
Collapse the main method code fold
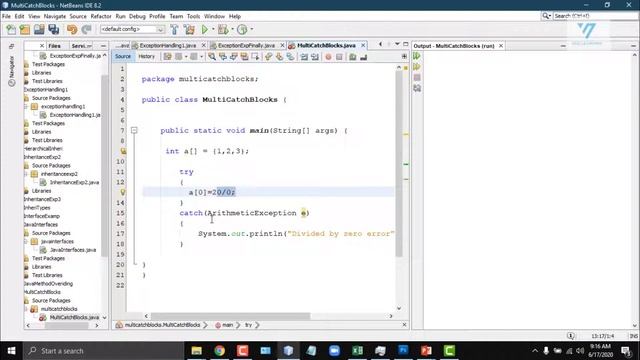[x=134, y=131]
